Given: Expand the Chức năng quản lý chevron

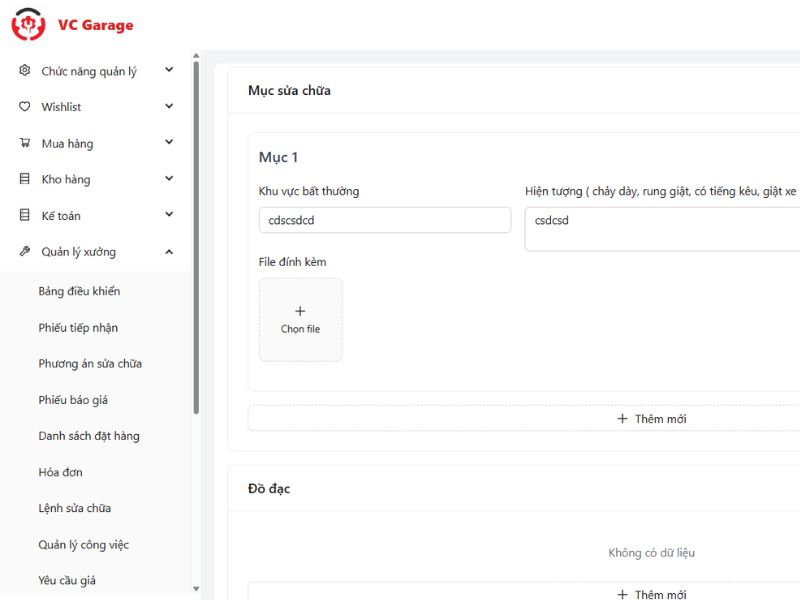Looking at the screenshot, I should pos(169,70).
